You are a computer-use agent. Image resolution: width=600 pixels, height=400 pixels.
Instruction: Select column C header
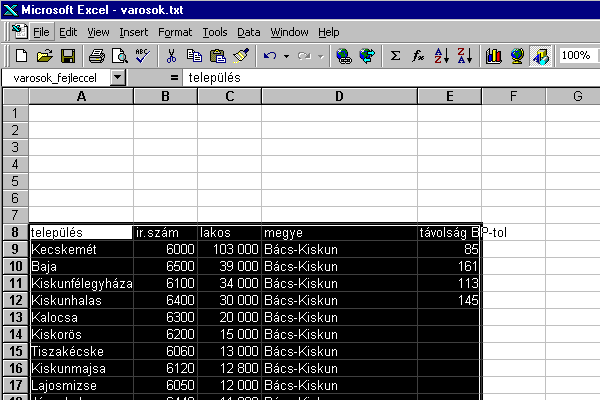(229, 96)
